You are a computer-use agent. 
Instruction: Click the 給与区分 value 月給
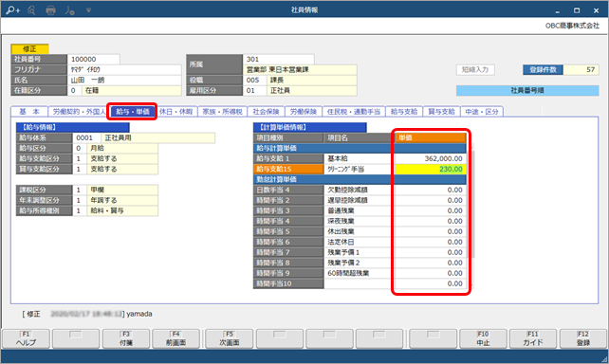pos(122,148)
